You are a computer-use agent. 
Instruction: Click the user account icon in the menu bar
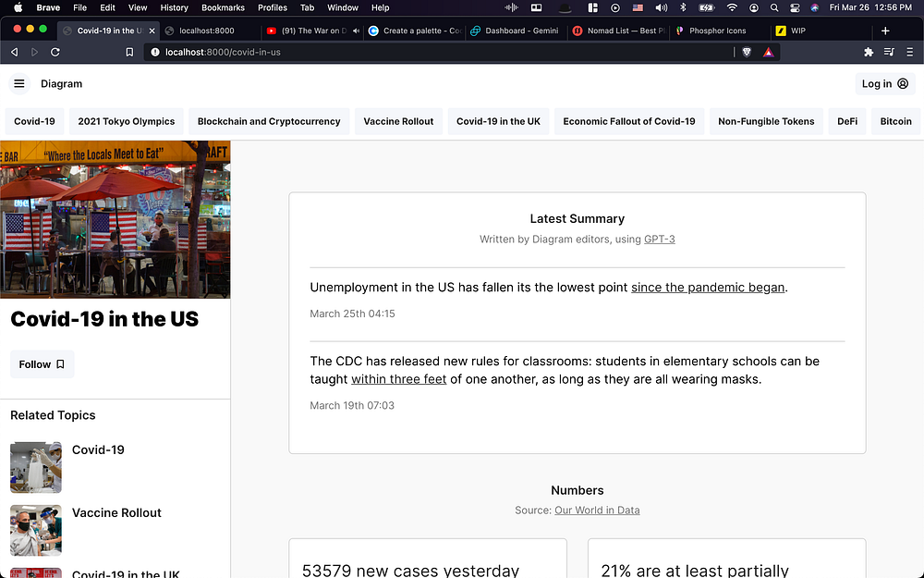click(754, 7)
